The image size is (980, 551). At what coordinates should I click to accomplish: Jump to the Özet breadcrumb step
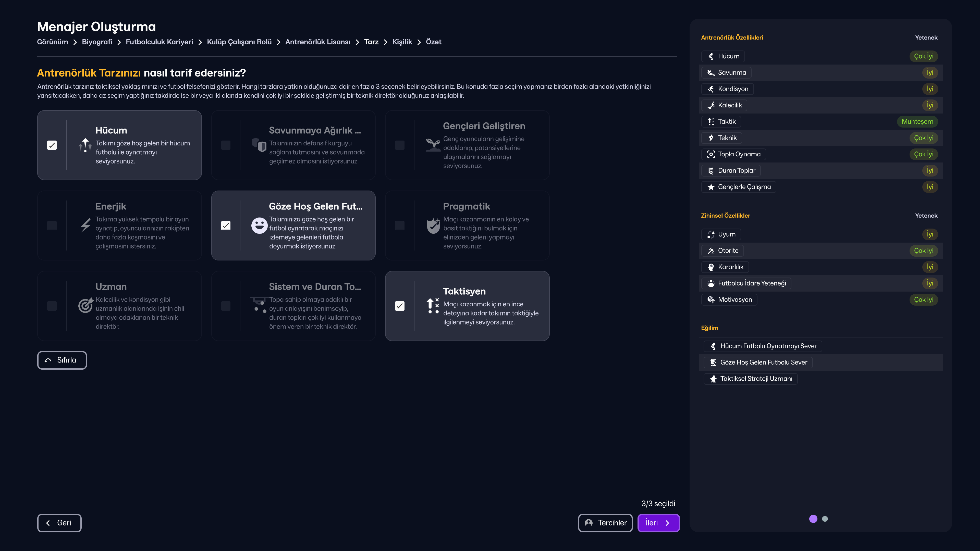[x=433, y=42]
